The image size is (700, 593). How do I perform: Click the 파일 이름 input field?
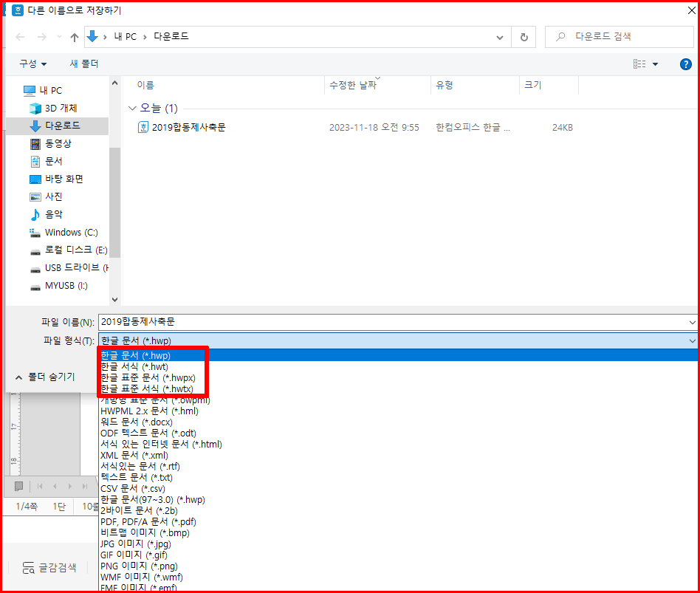(x=393, y=323)
